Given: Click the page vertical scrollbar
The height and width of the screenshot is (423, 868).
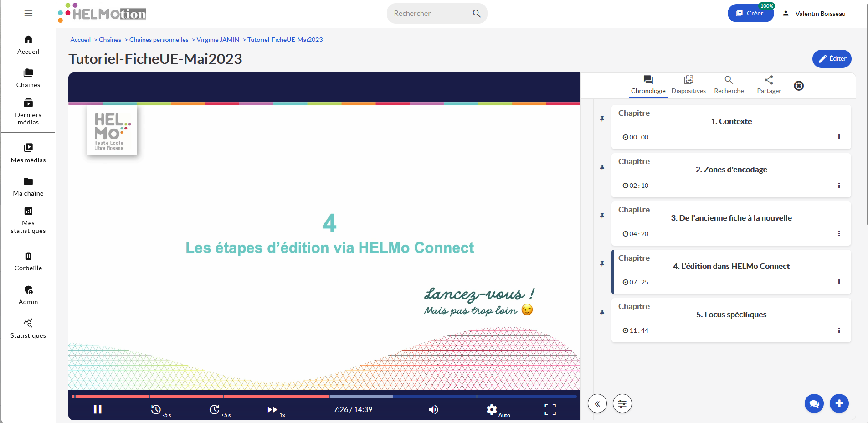Looking at the screenshot, I should coord(866,114).
